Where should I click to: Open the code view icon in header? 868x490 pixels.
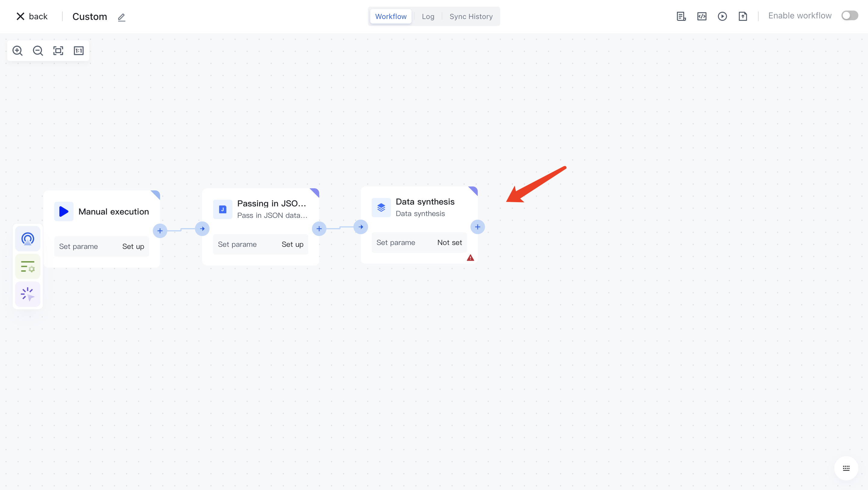[x=702, y=16]
